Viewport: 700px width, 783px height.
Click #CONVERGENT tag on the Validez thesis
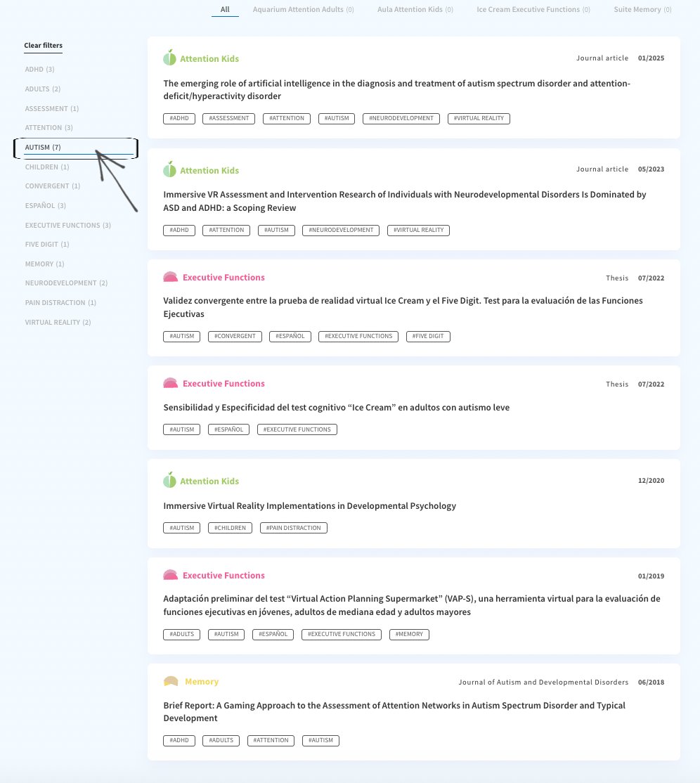235,336
